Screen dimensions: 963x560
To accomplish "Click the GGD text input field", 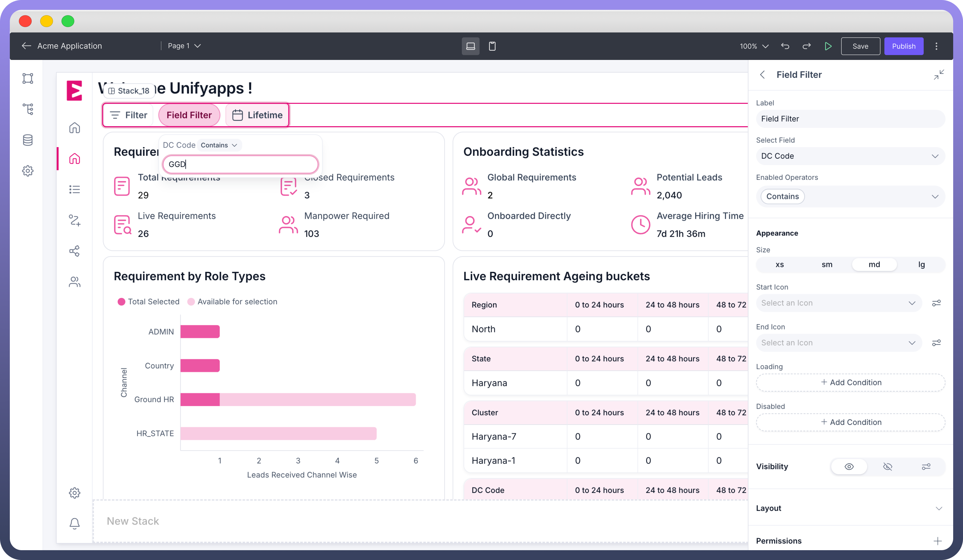I will click(x=240, y=164).
